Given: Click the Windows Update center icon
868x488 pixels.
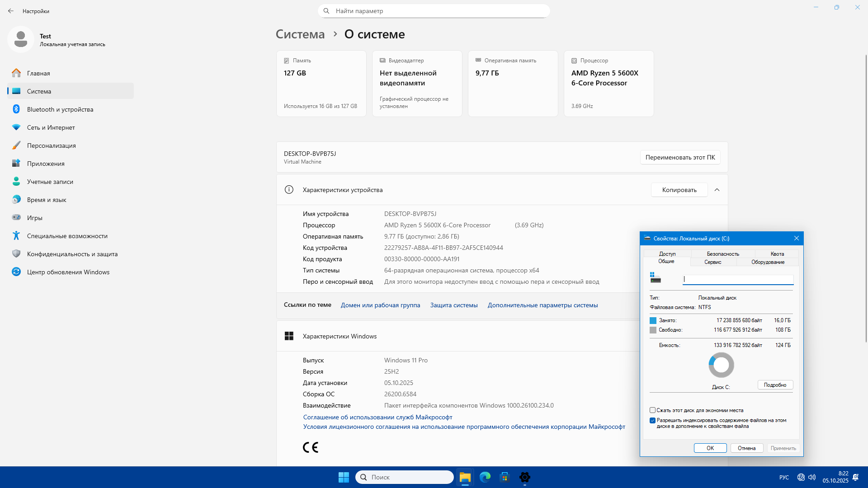Looking at the screenshot, I should coord(16,272).
